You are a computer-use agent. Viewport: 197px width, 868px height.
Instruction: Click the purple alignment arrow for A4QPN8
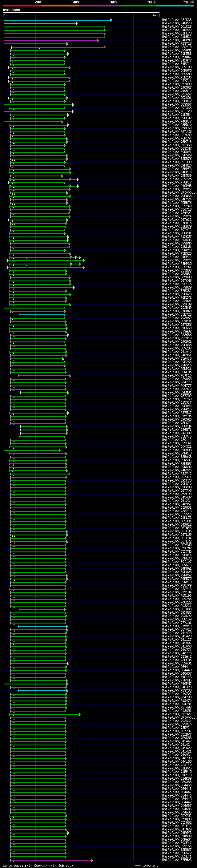click(51, 40)
